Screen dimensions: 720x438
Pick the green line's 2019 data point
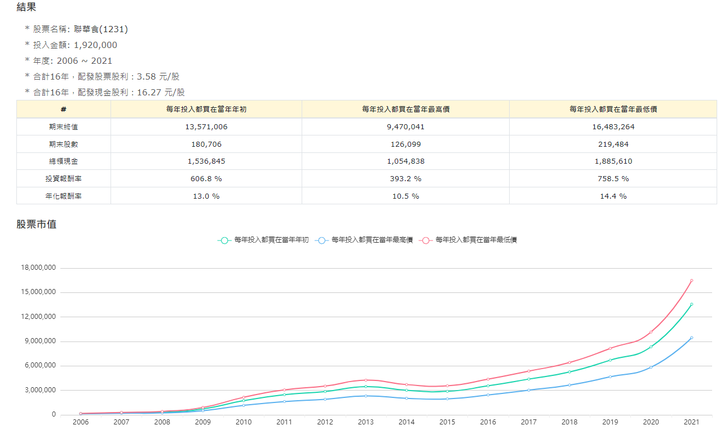point(610,360)
